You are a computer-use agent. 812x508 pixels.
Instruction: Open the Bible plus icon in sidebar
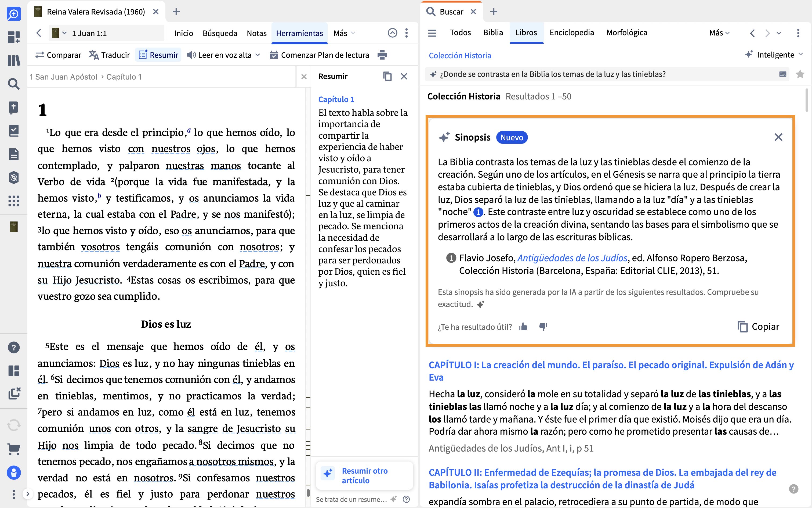(x=14, y=108)
